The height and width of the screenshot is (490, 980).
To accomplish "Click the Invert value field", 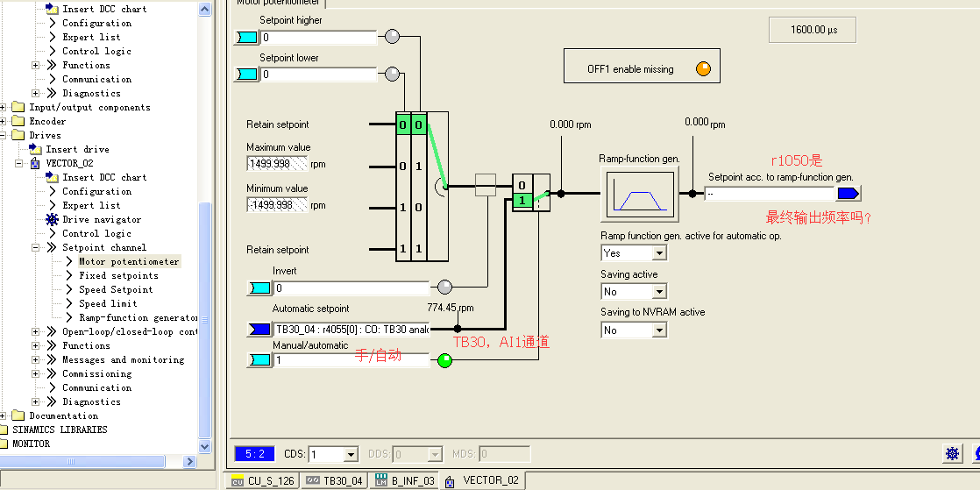I will (x=352, y=288).
